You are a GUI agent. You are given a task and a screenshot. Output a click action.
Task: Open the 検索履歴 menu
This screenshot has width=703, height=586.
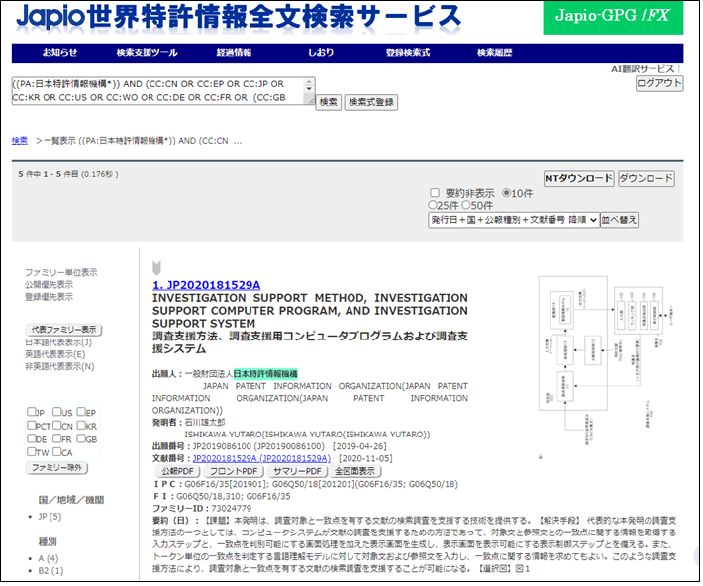[x=495, y=53]
